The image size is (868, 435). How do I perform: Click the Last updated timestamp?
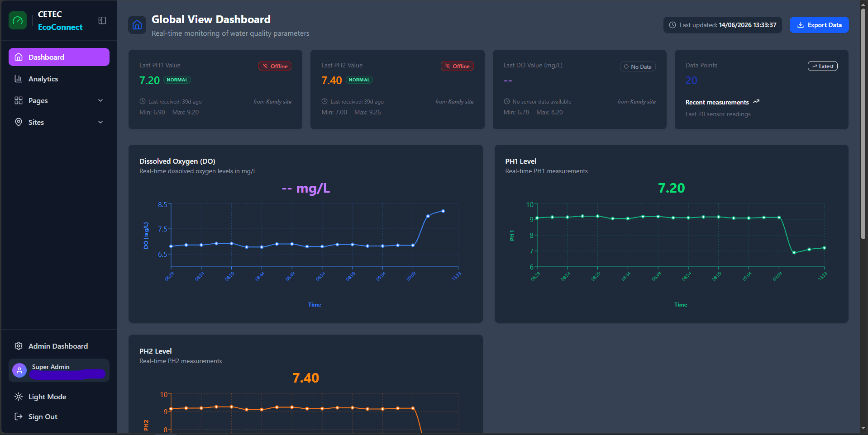click(x=748, y=25)
